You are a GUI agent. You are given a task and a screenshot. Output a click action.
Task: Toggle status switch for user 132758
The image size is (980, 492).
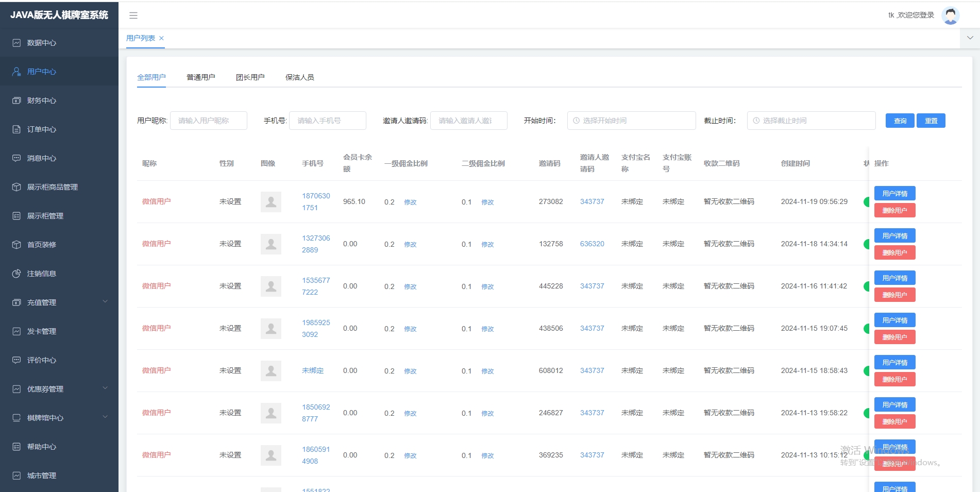coord(867,244)
